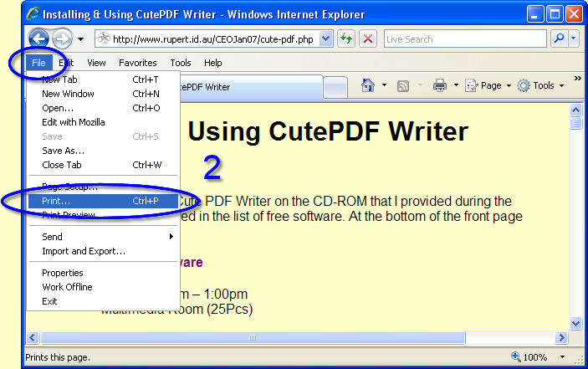This screenshot has height=369, width=588.
Task: Open the Page command bar menu
Action: tap(488, 85)
